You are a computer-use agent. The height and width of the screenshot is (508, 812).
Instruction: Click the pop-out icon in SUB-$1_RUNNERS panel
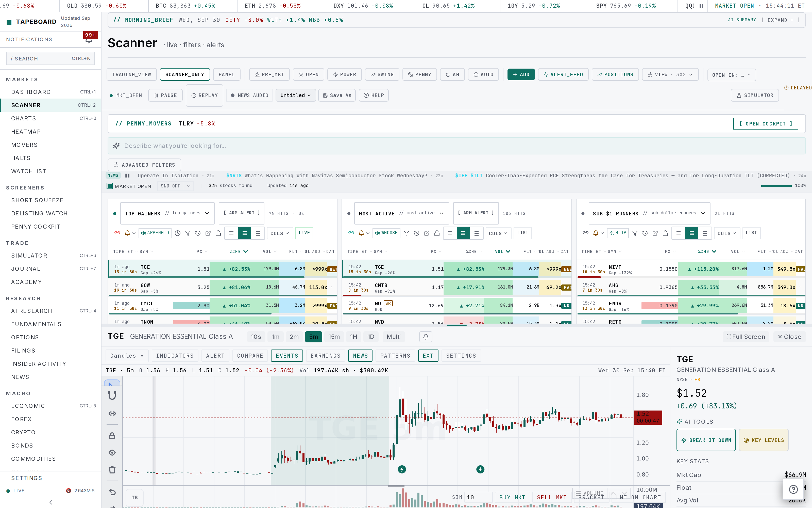click(x=655, y=233)
